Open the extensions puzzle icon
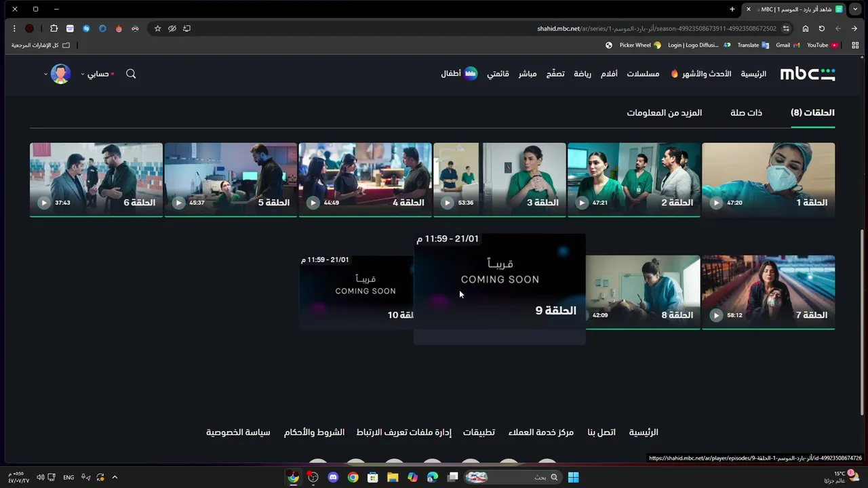868x488 pixels. coord(54,28)
